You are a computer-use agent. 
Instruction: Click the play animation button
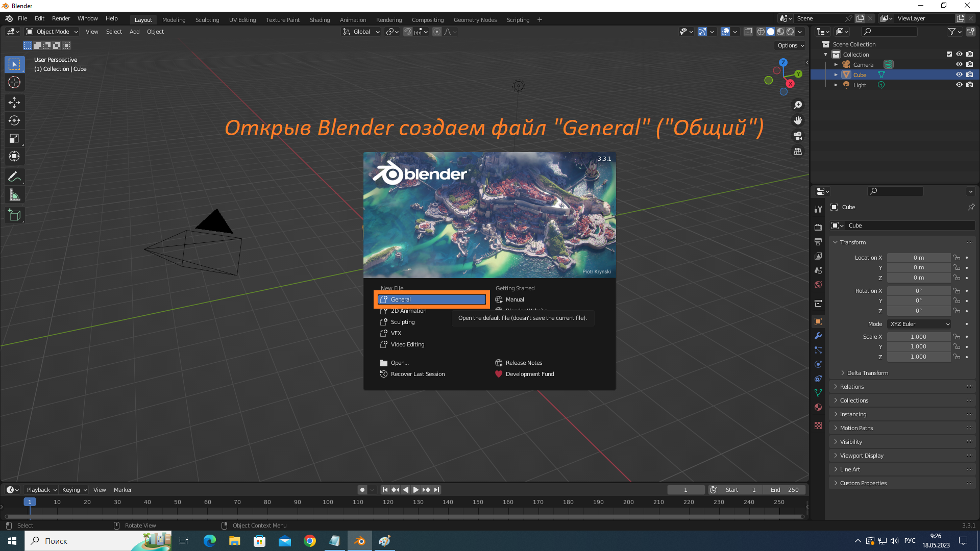(x=415, y=490)
